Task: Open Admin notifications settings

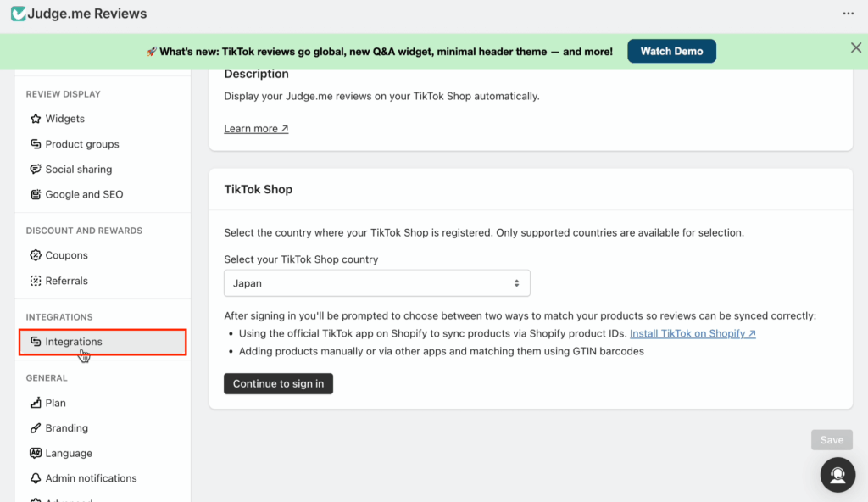Action: (91, 478)
